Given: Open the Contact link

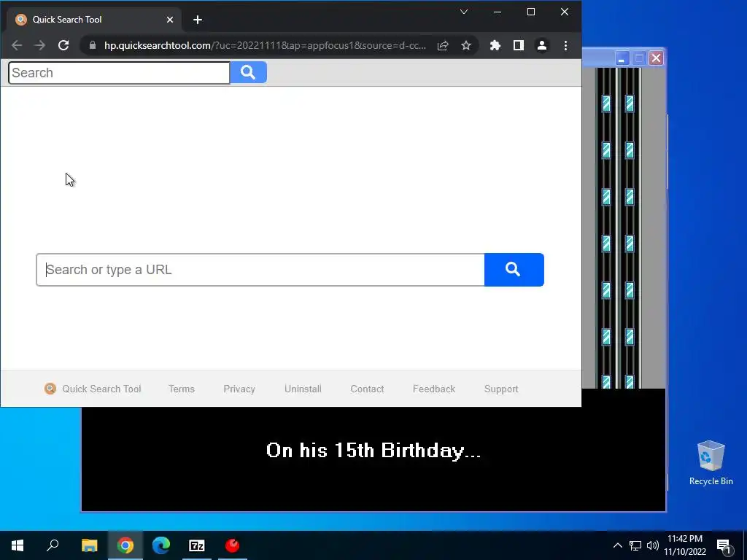Looking at the screenshot, I should click(368, 389).
